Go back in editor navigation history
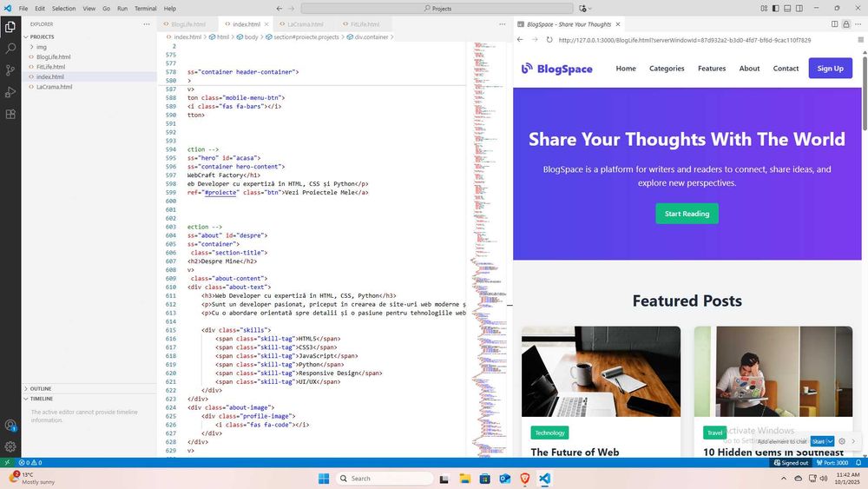 (279, 9)
